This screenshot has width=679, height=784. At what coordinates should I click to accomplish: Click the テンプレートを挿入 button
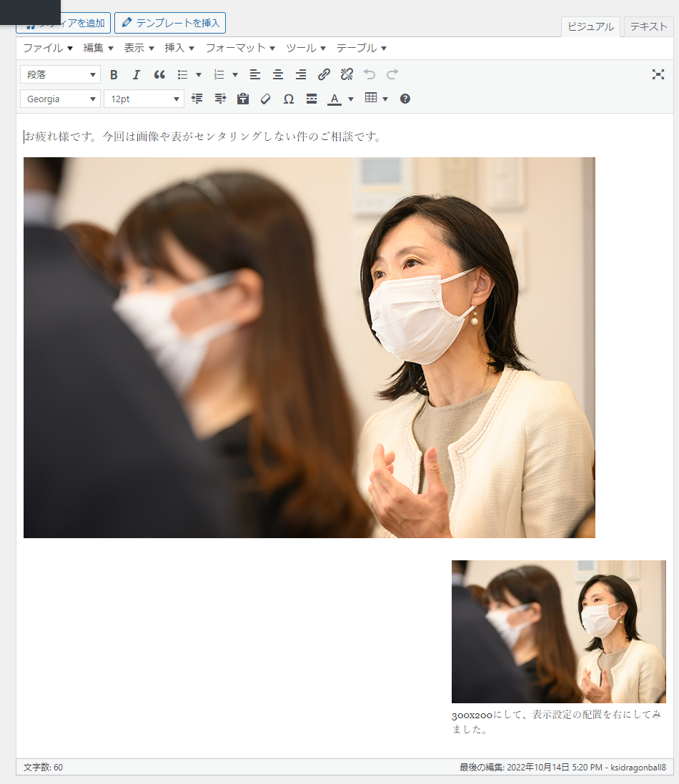[170, 23]
